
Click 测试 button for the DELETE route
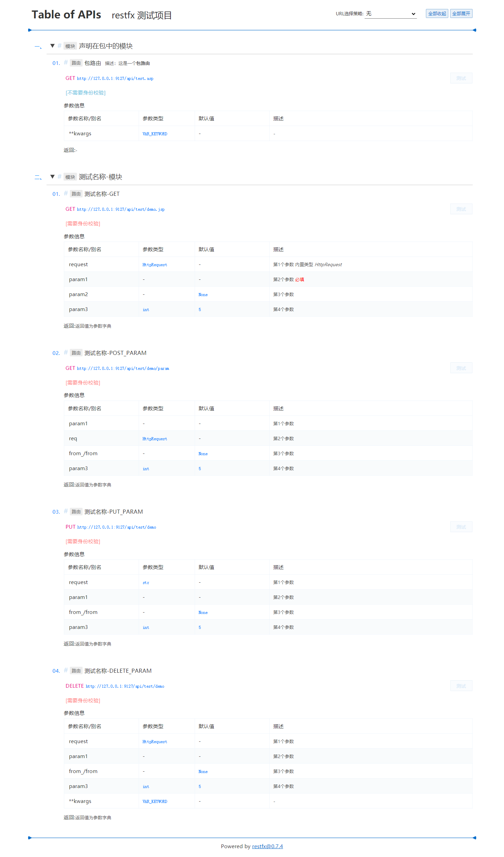click(461, 686)
